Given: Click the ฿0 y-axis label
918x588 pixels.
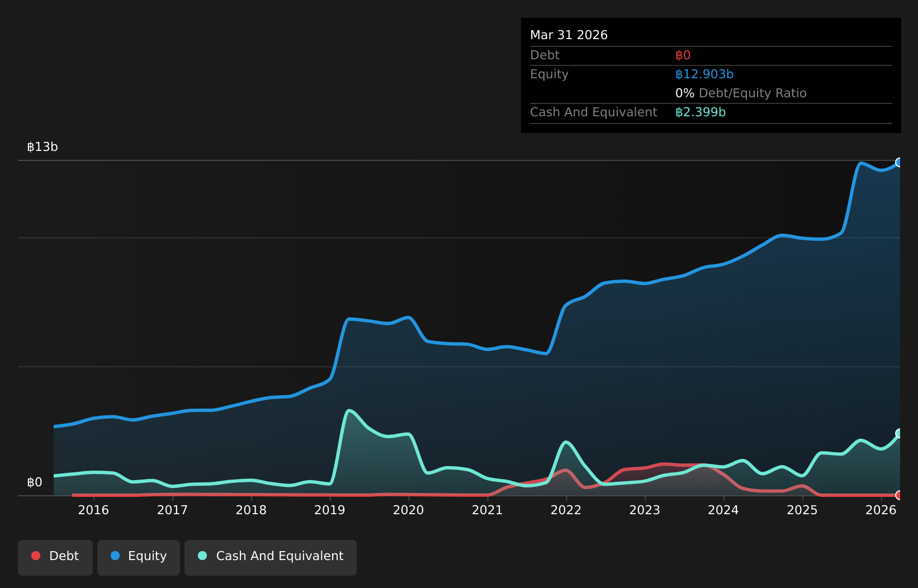Looking at the screenshot, I should 35,482.
